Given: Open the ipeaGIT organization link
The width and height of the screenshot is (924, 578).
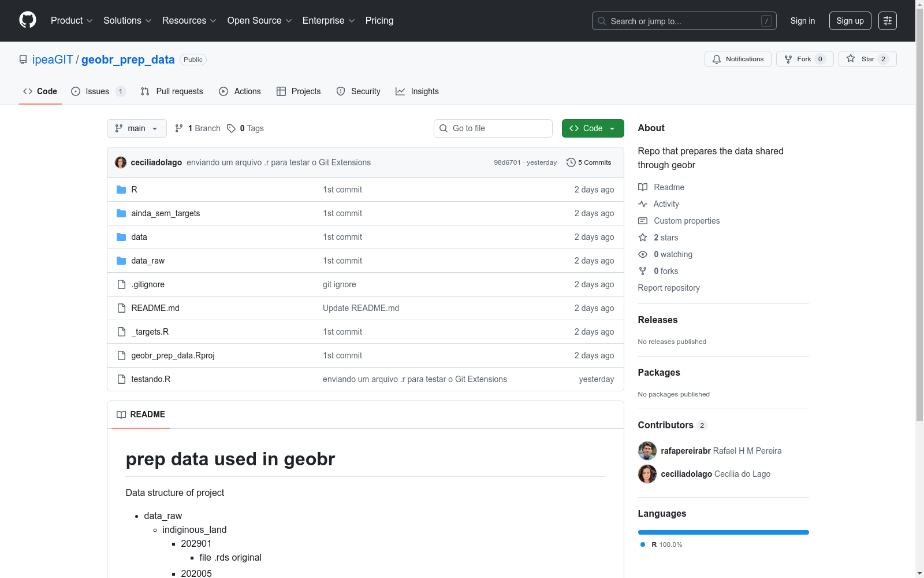Looking at the screenshot, I should [53, 60].
